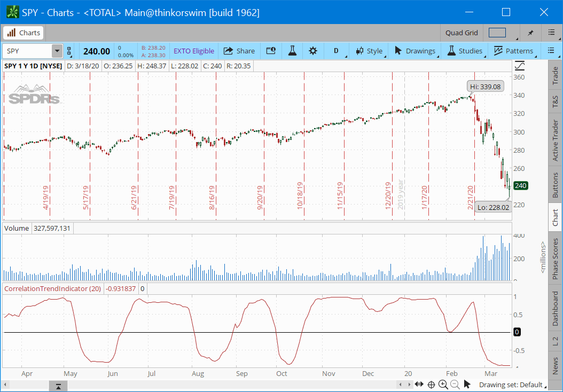
Task: Open chart settings gear icon
Action: [x=313, y=51]
